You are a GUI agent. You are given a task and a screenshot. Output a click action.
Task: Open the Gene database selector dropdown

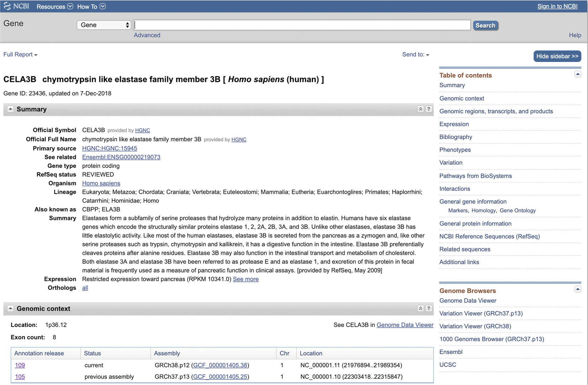104,25
